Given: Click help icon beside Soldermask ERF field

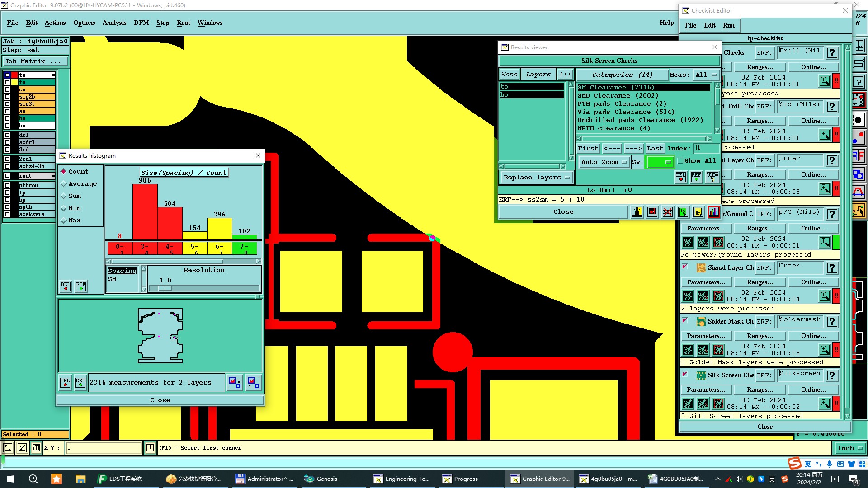Looking at the screenshot, I should [x=832, y=322].
